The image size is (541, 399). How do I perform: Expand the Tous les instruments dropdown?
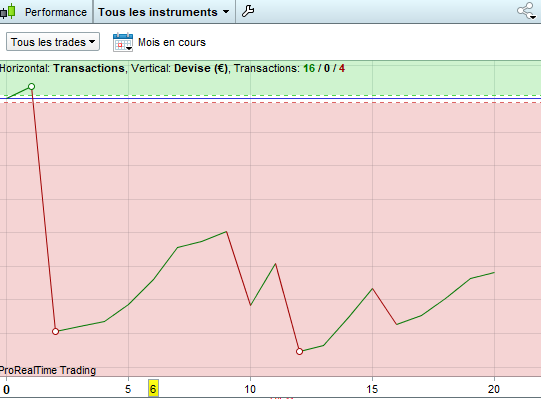(x=164, y=12)
